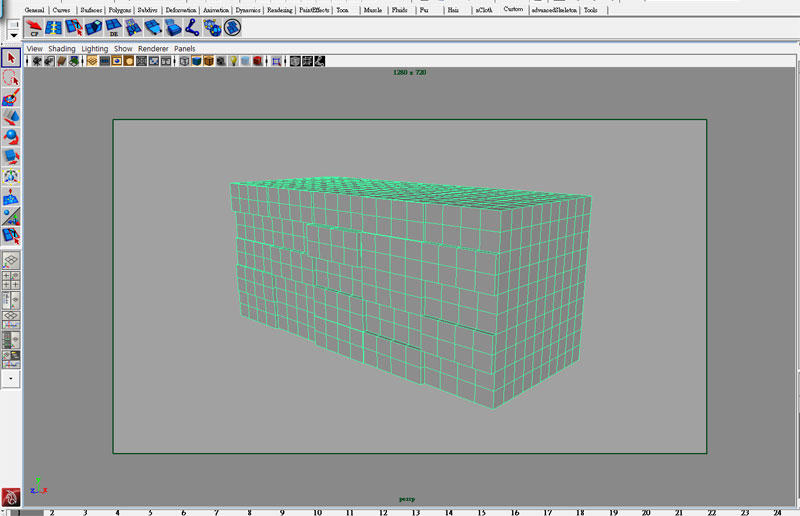Activate the Lasso Select tool
800x516 pixels.
[11, 78]
